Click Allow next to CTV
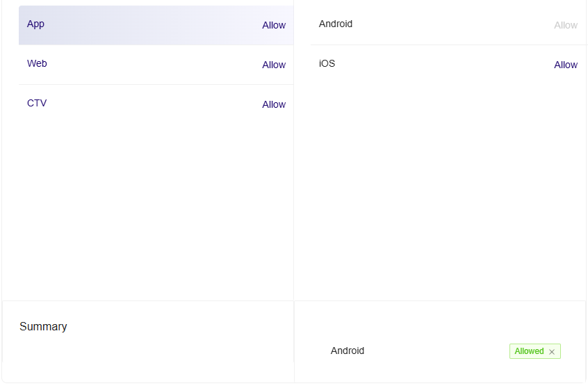588x386 pixels. pyautogui.click(x=274, y=104)
